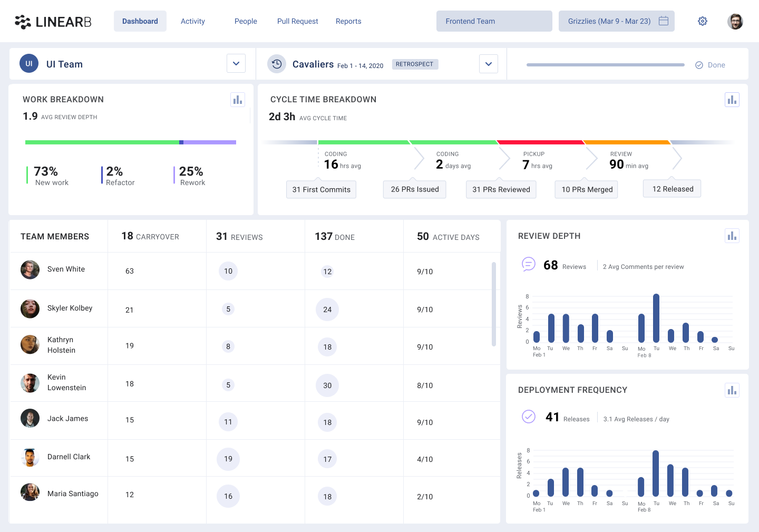Click the calendar icon in the Grizzlies selector
Screen dimensions: 759x532
click(x=664, y=21)
